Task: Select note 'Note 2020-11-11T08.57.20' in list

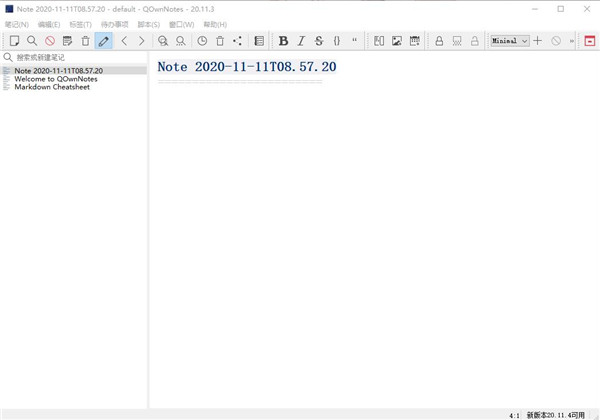Action: [x=74, y=71]
